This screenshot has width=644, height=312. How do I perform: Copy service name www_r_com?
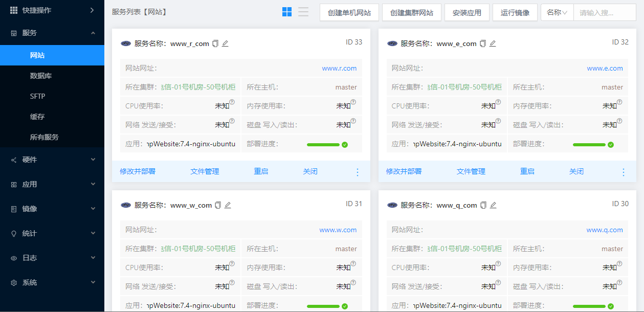[x=215, y=44]
